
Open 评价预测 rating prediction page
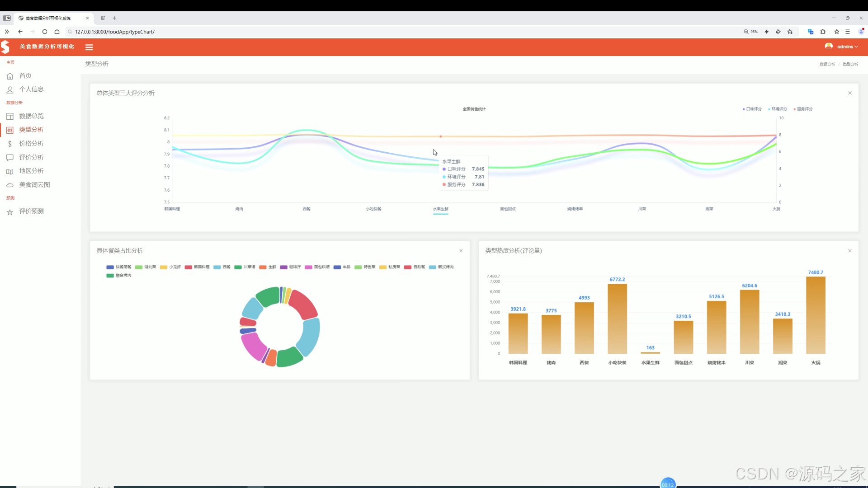(31, 211)
